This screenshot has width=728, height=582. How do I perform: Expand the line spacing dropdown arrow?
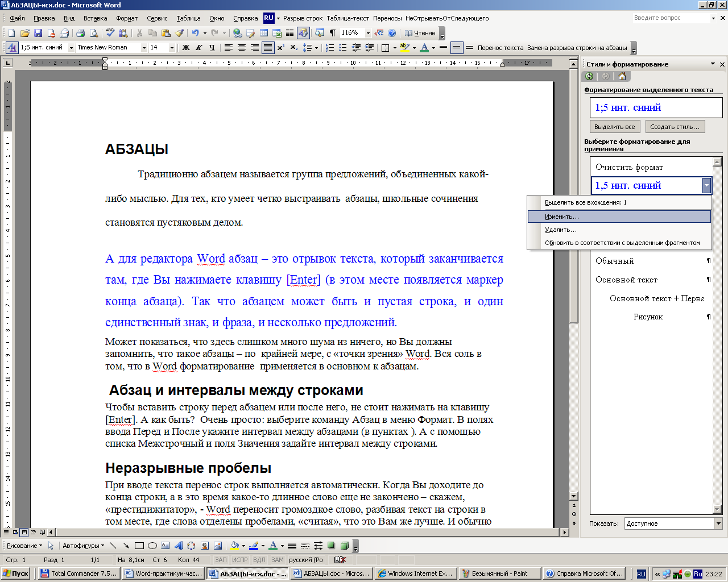pyautogui.click(x=316, y=48)
